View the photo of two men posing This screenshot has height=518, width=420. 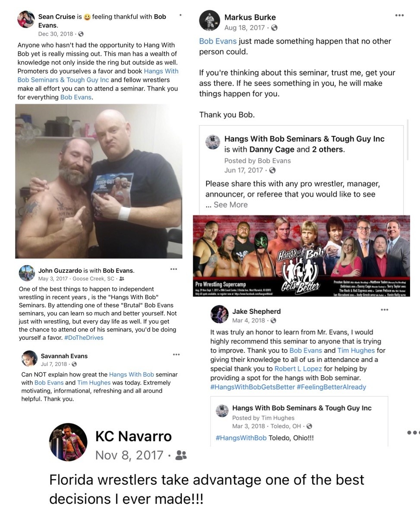click(x=99, y=181)
